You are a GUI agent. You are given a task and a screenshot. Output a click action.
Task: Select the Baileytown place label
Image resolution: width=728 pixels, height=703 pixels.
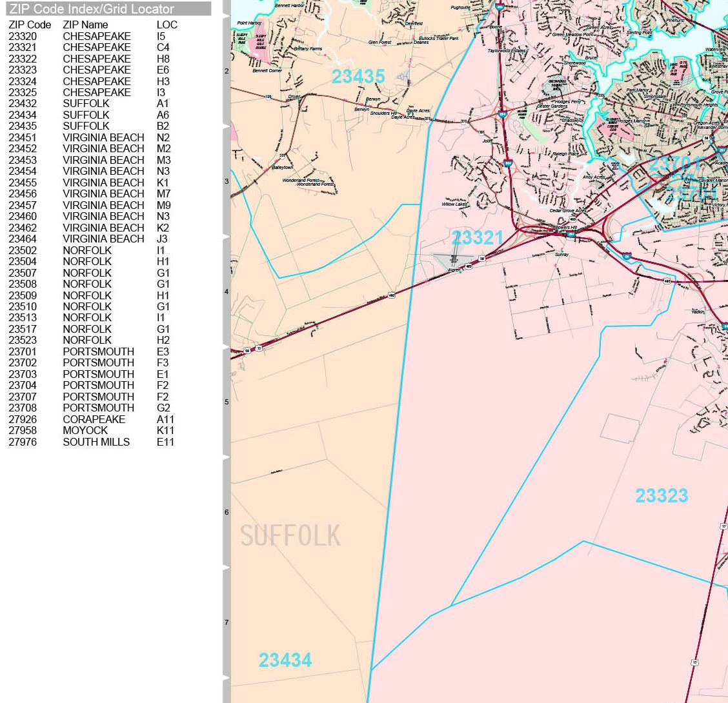pos(282,167)
